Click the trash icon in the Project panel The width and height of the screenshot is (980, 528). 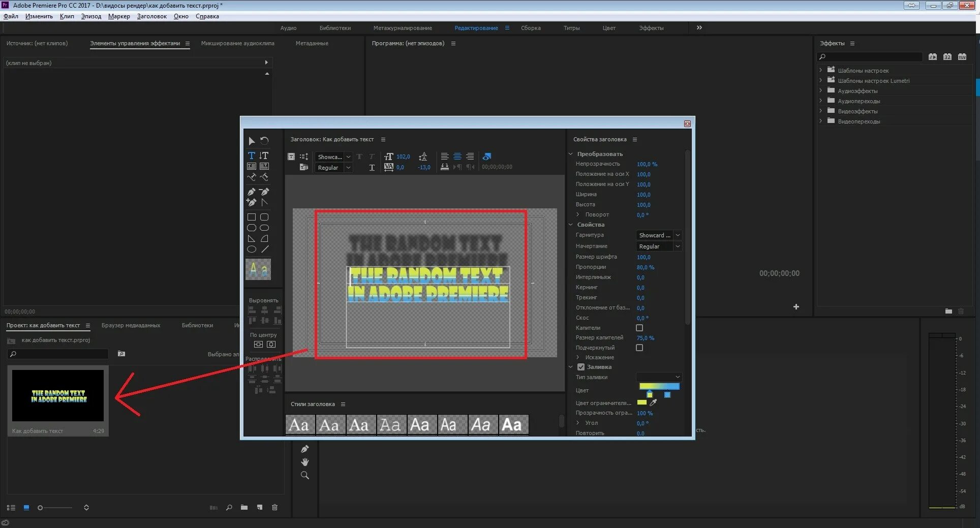coord(274,507)
